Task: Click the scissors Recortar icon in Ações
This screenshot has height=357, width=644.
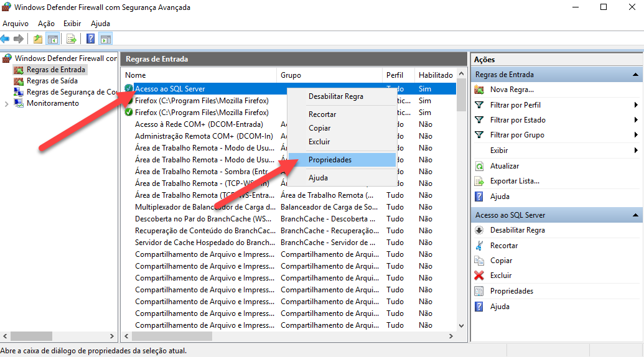Action: click(x=479, y=246)
